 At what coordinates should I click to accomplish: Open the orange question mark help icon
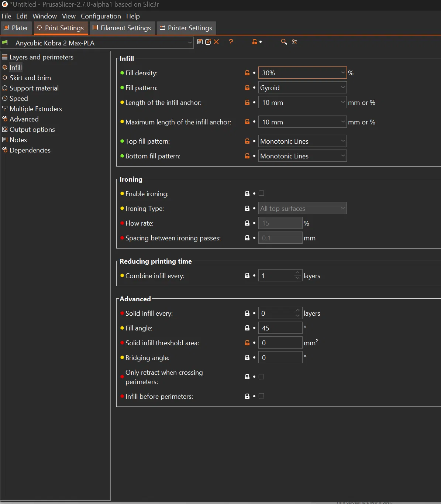[x=231, y=42]
